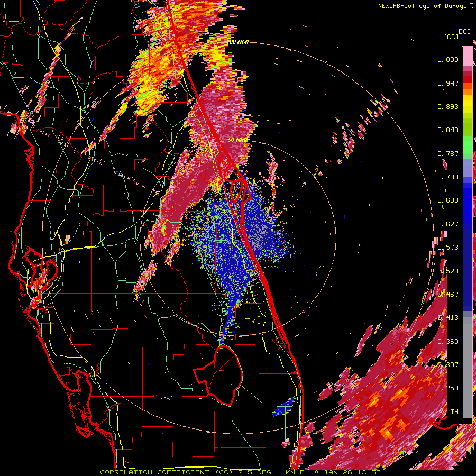The height and width of the screenshot is (476, 476).
Task: Click the 0.947 scale value
Action: point(448,83)
